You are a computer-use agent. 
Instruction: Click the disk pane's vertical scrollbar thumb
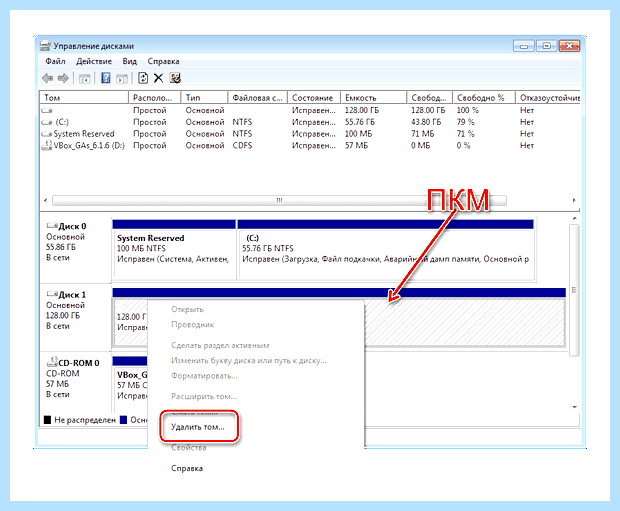coord(574,290)
